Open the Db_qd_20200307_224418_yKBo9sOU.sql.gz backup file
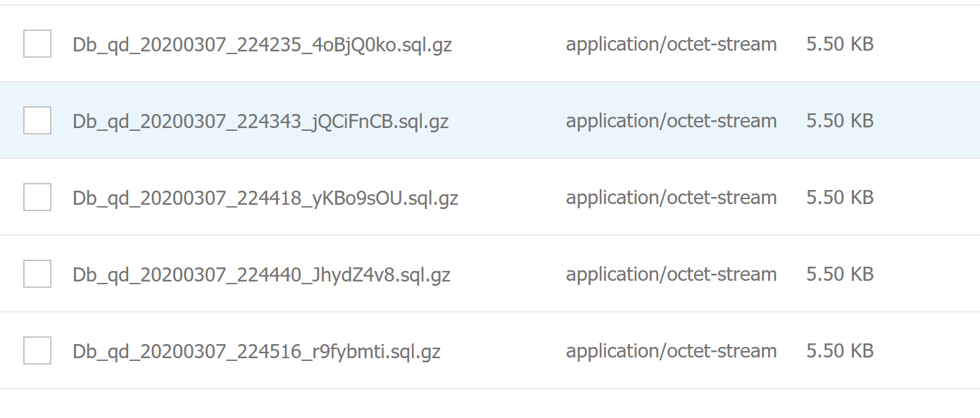The height and width of the screenshot is (418, 980). click(x=265, y=198)
